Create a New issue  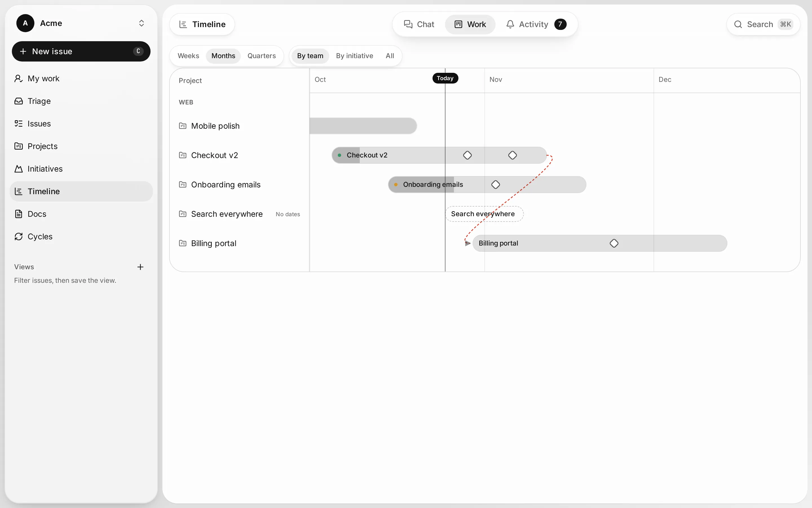(x=81, y=51)
